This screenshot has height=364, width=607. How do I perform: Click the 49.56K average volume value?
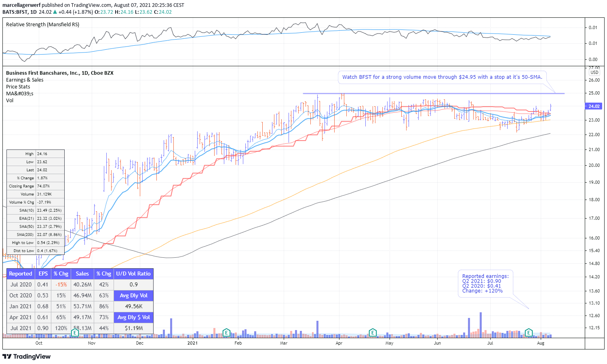pyautogui.click(x=133, y=307)
